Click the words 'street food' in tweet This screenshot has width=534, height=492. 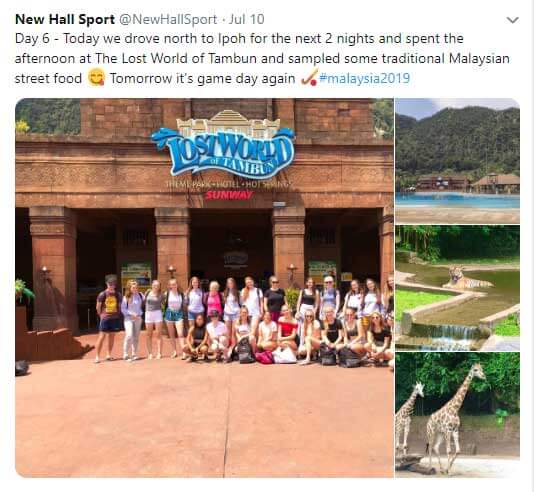(48, 79)
